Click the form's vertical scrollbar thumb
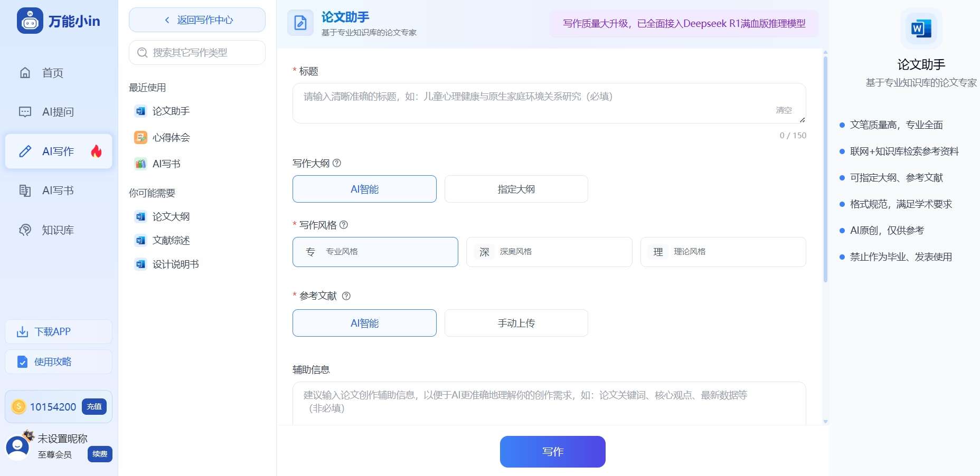The width and height of the screenshot is (980, 476). (825, 169)
